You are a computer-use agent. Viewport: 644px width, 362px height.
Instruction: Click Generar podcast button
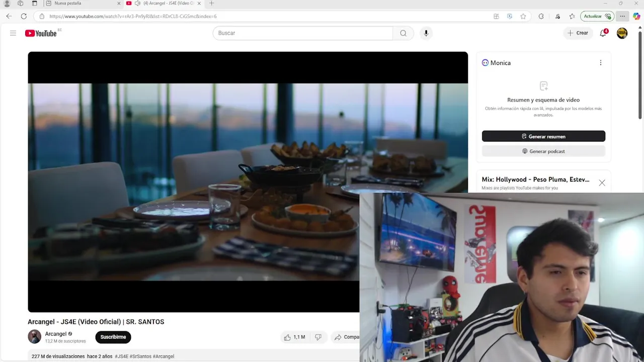coord(543,151)
